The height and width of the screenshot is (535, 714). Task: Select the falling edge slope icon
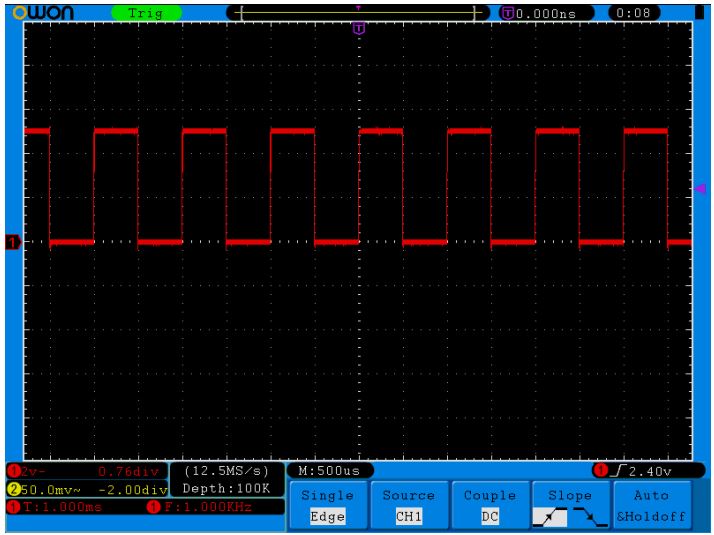coord(590,517)
